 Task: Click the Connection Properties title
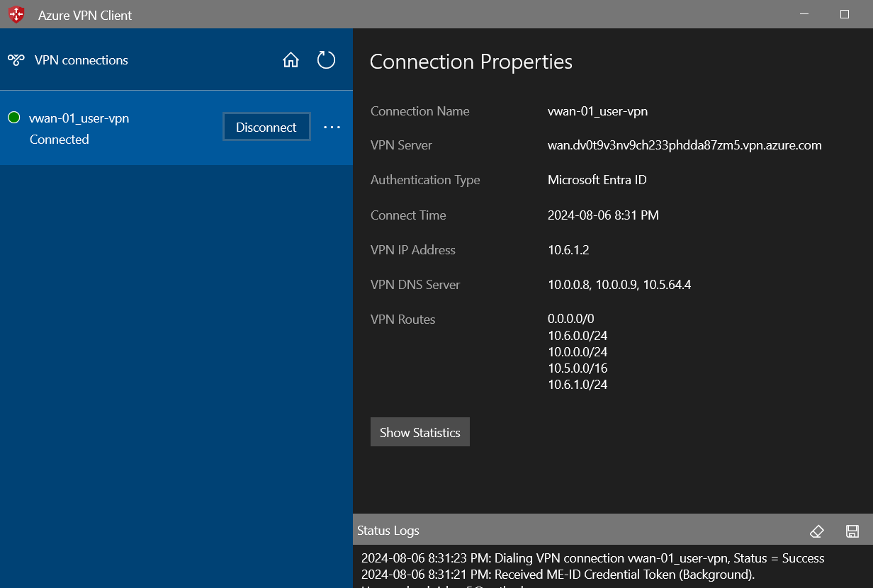click(x=471, y=62)
